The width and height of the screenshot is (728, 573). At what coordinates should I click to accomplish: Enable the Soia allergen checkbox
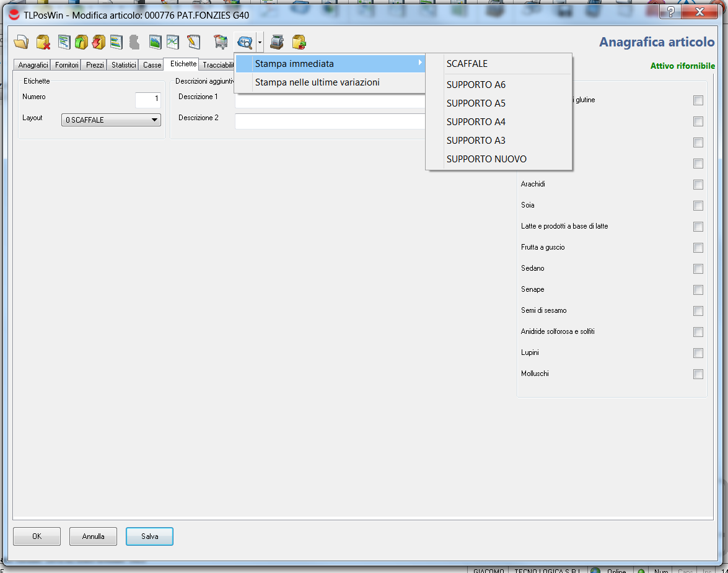coord(698,206)
